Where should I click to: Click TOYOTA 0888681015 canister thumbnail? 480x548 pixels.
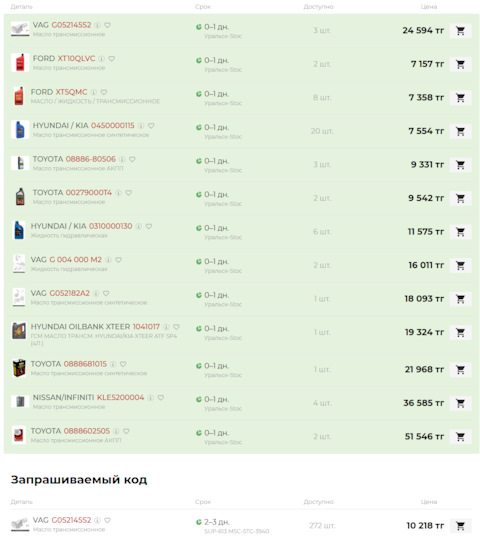click(19, 368)
